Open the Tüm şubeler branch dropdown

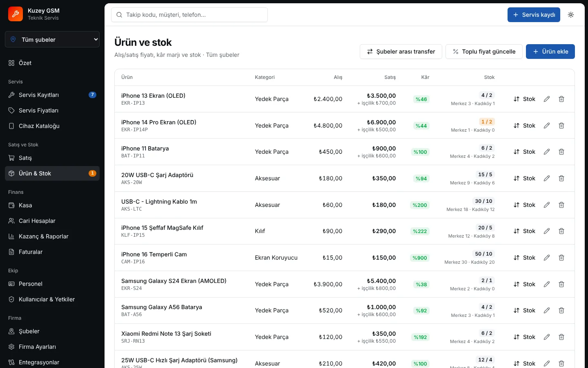[x=52, y=39]
